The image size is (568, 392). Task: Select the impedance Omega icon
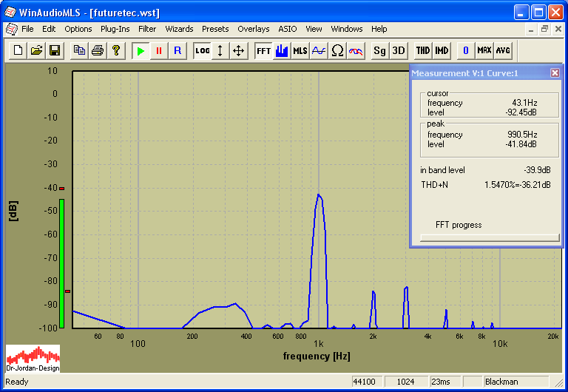pos(337,50)
